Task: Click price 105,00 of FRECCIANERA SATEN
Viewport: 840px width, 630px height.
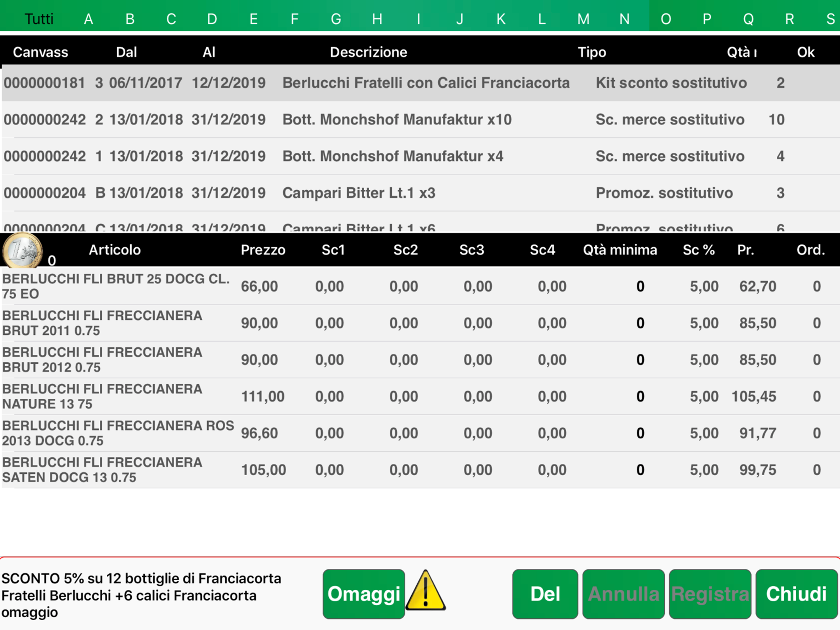Action: pos(263,470)
